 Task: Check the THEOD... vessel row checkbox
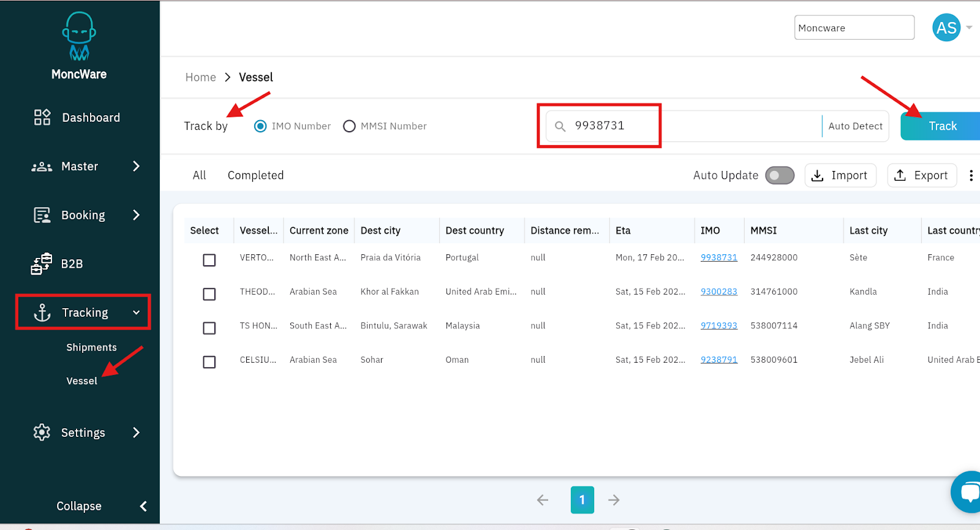(209, 294)
